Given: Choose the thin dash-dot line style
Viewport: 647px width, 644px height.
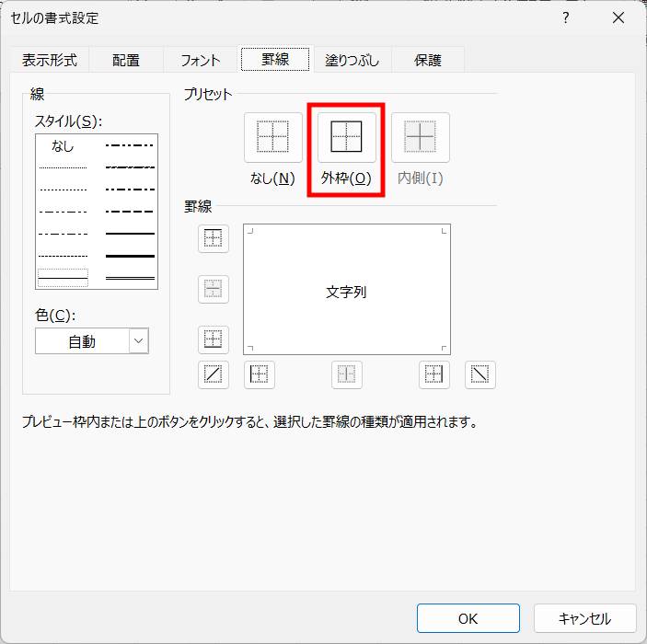Looking at the screenshot, I should point(63,234).
